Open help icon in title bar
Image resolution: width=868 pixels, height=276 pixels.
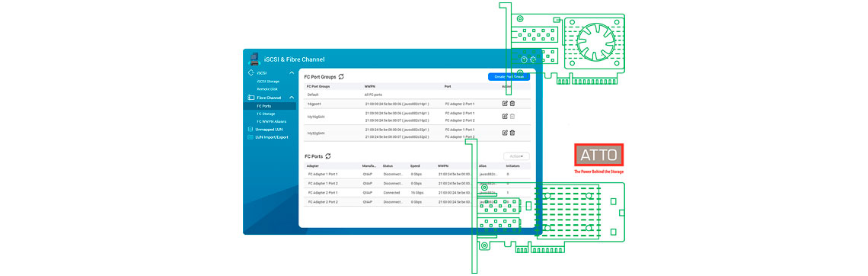click(x=525, y=59)
